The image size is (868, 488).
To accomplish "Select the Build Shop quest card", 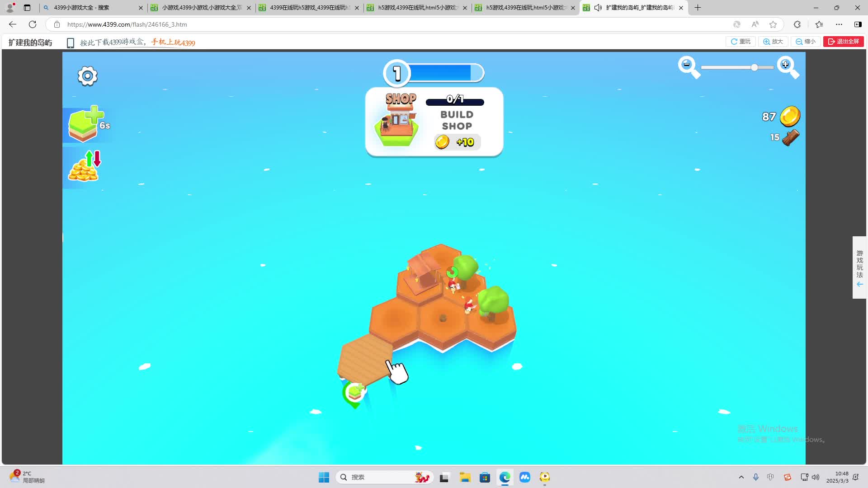I will click(434, 122).
